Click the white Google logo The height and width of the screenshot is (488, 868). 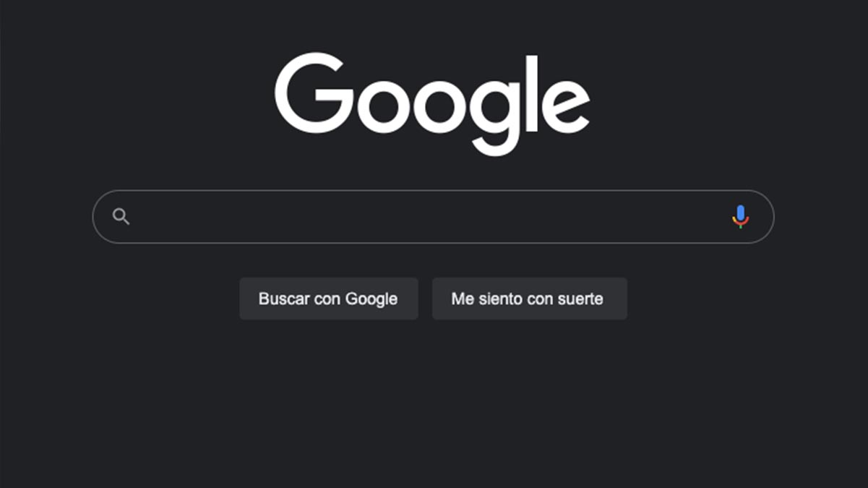pyautogui.click(x=432, y=104)
